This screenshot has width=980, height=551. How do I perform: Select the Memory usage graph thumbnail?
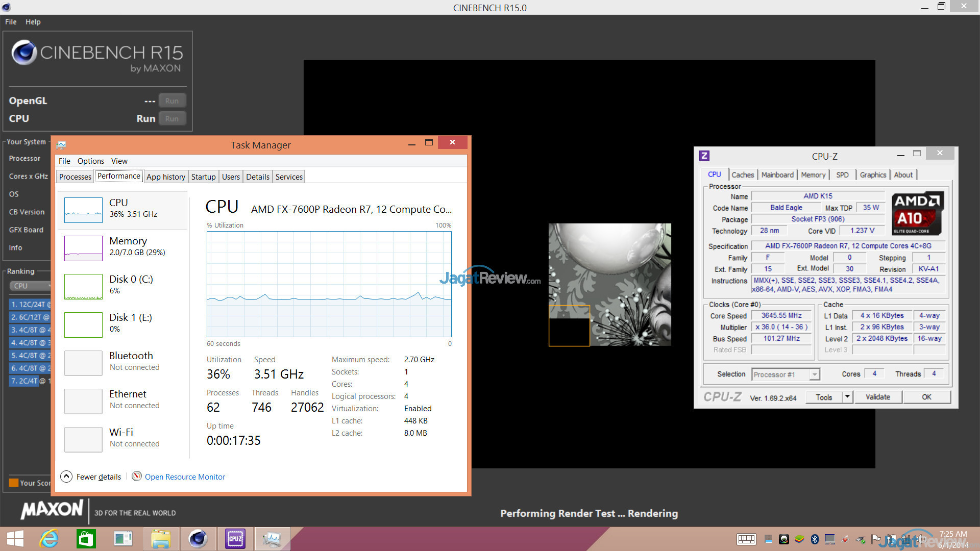click(x=83, y=248)
